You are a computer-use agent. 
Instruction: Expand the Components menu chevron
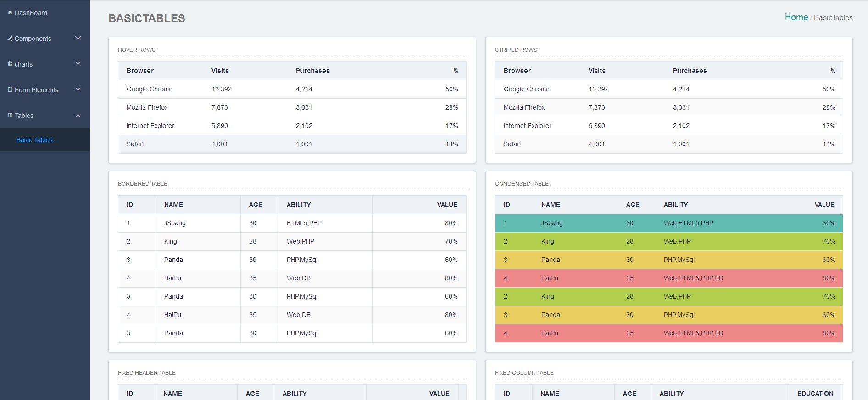(x=78, y=38)
